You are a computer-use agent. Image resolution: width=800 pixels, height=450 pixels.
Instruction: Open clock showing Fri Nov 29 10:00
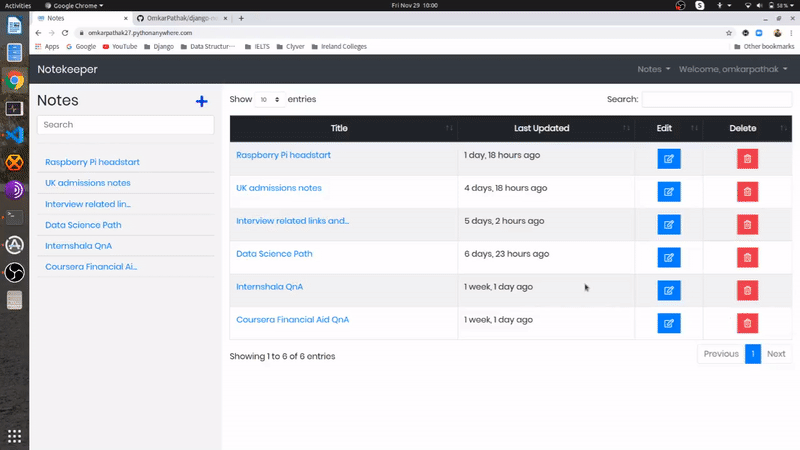[x=414, y=6]
